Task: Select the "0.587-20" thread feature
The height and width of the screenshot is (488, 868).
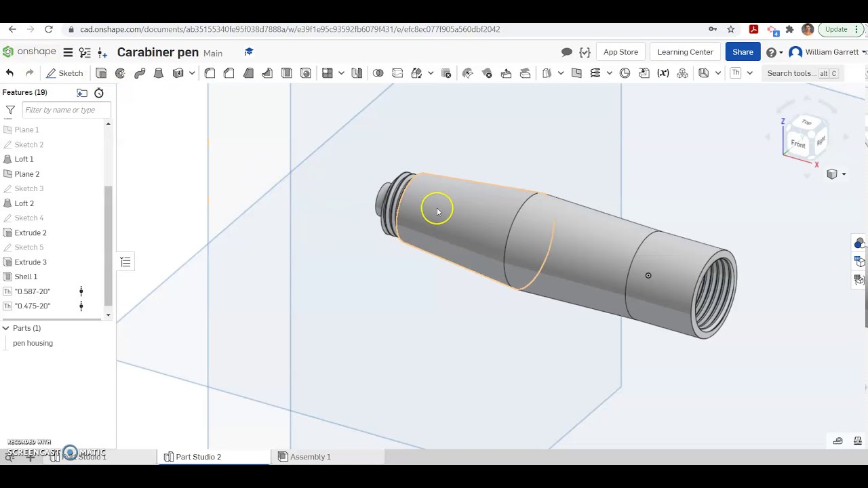Action: pos(33,291)
